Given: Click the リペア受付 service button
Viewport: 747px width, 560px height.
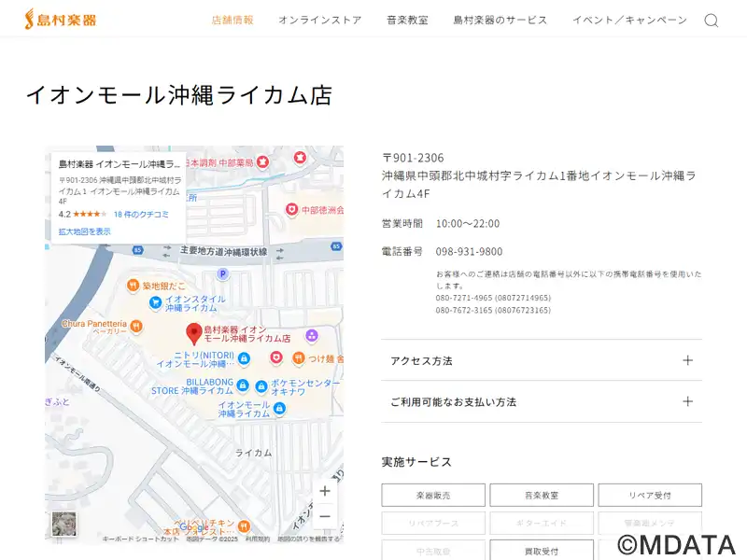Looking at the screenshot, I should coord(650,496).
